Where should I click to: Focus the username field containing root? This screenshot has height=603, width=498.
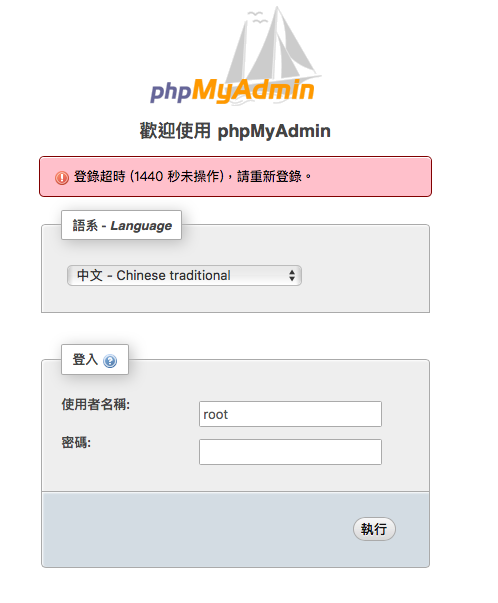(290, 414)
